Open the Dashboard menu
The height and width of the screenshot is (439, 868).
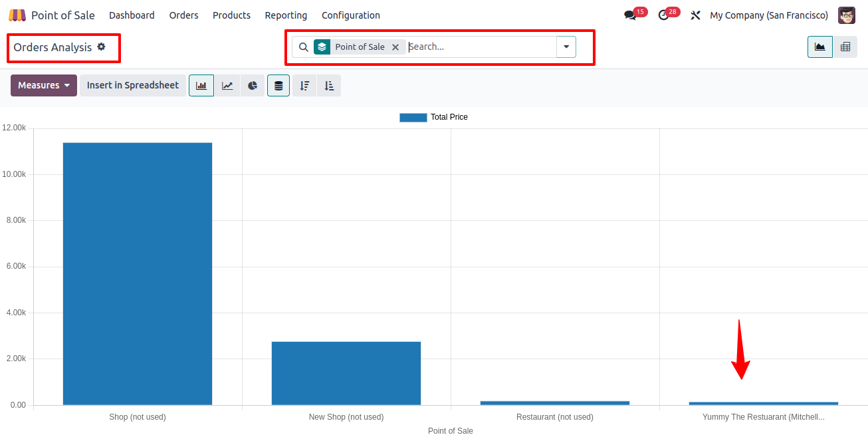click(132, 15)
